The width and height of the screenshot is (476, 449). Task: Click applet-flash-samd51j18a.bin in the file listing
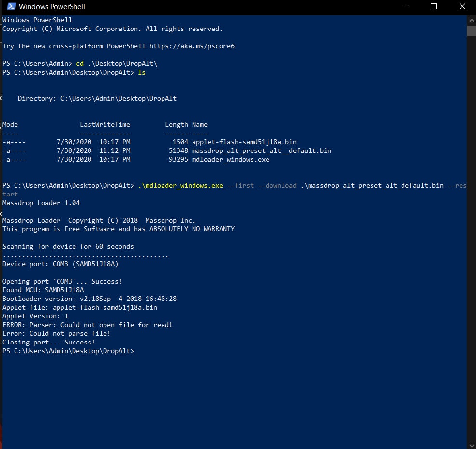click(244, 142)
